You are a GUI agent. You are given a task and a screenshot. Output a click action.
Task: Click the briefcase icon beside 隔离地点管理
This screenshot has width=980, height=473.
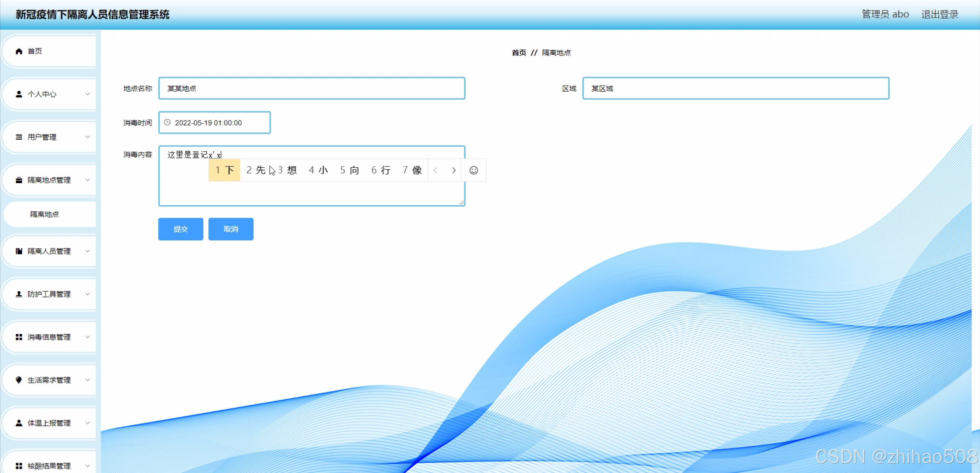click(19, 180)
